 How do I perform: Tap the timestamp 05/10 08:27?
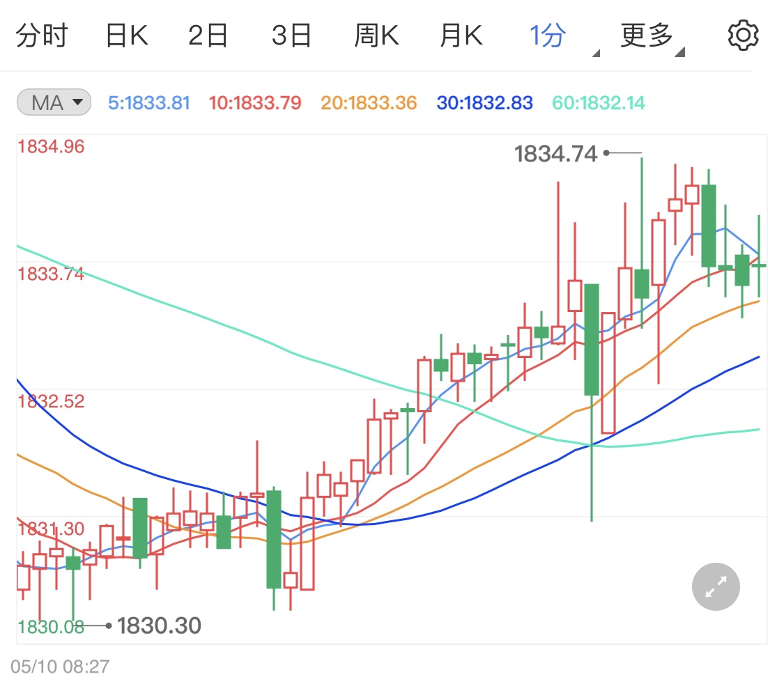pyautogui.click(x=59, y=666)
